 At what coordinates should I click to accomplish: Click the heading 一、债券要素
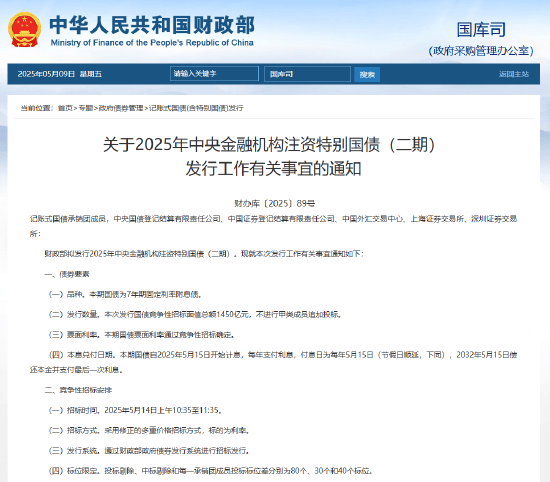click(67, 274)
